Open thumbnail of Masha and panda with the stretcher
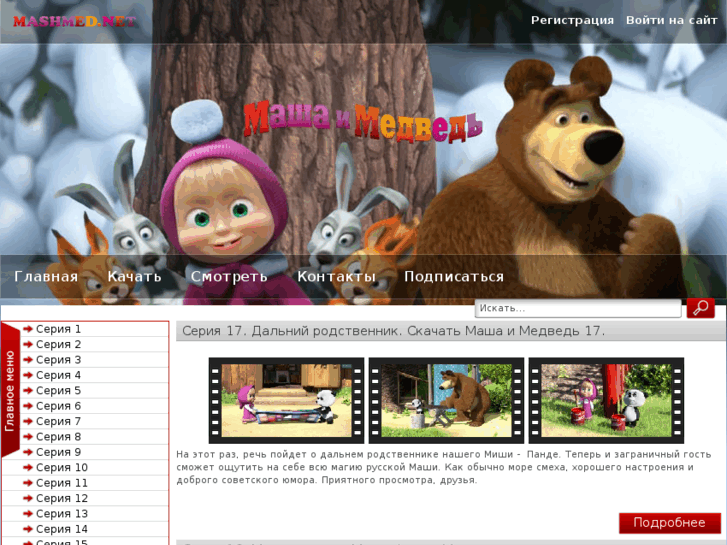Viewport: 727px width, 545px height. click(x=286, y=400)
